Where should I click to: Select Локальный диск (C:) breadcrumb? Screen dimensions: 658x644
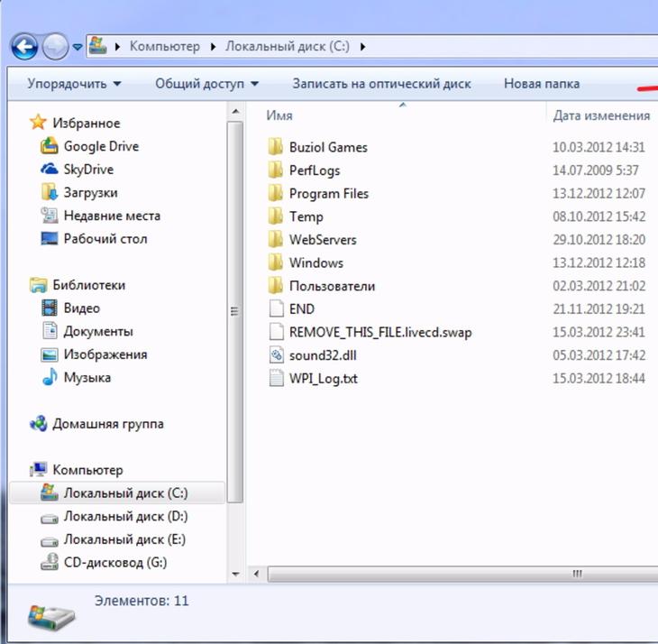point(288,46)
